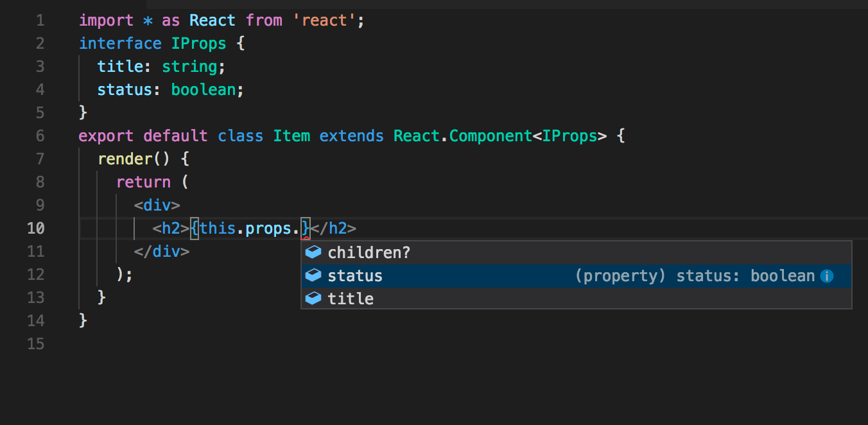
Task: Click the property cube icon beside "children?"
Action: tap(313, 252)
